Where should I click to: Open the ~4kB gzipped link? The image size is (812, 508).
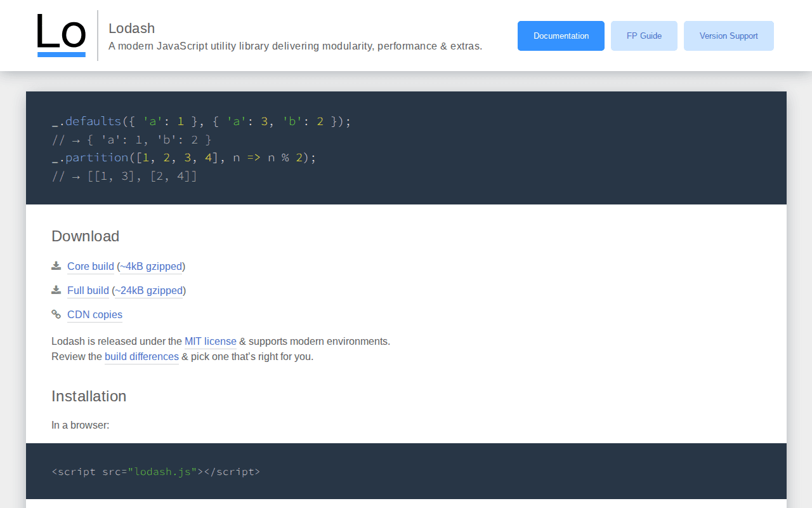151,267
